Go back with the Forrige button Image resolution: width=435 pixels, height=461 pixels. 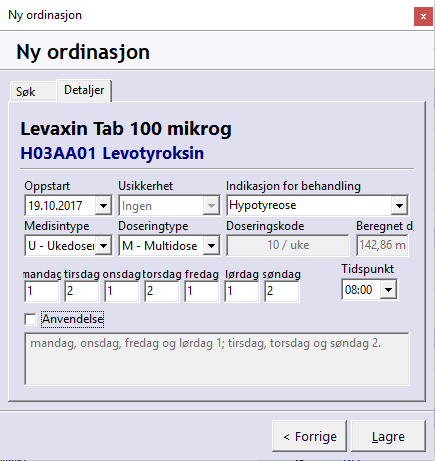[310, 436]
